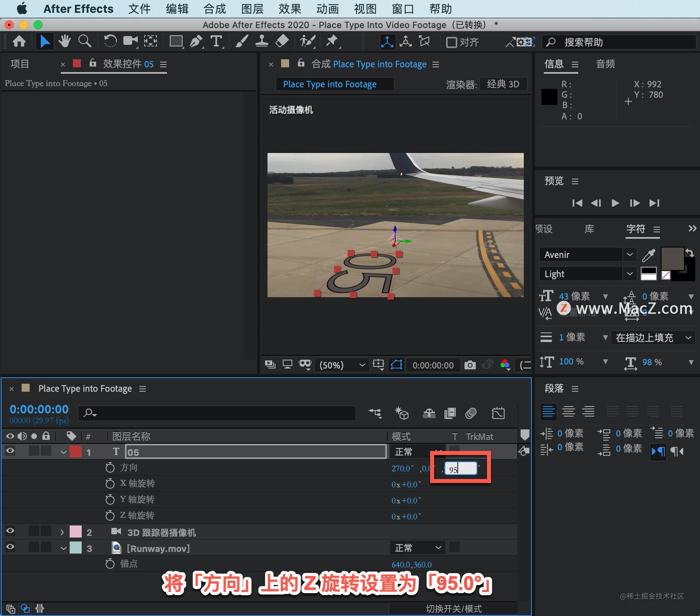This screenshot has width=700, height=616.
Task: Open the 经典 3D renderer dropdown
Action: coord(503,84)
